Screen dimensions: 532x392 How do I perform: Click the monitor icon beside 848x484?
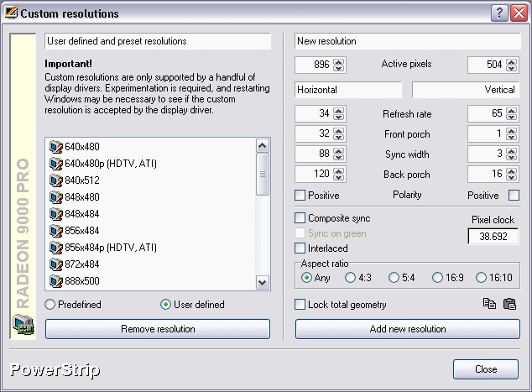[x=56, y=214]
